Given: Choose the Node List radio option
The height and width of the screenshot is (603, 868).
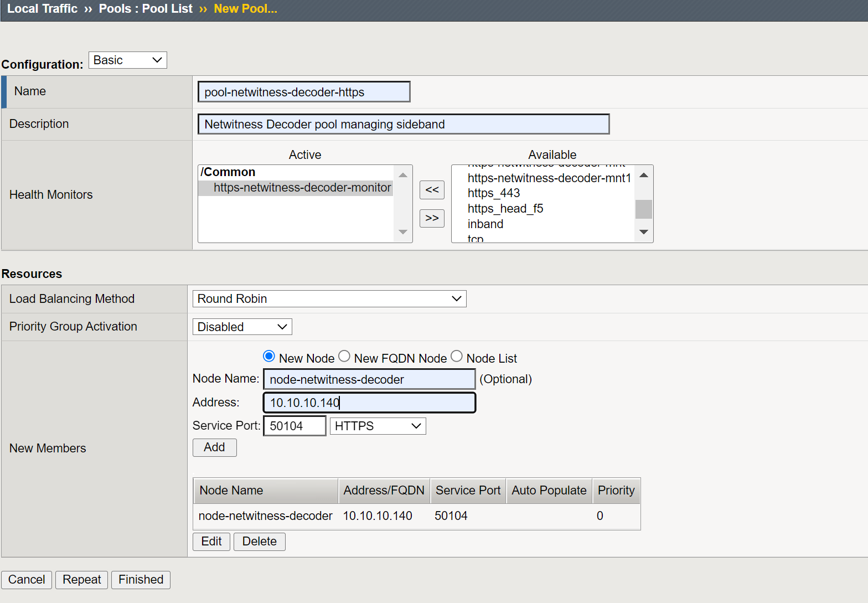Looking at the screenshot, I should coord(457,356).
